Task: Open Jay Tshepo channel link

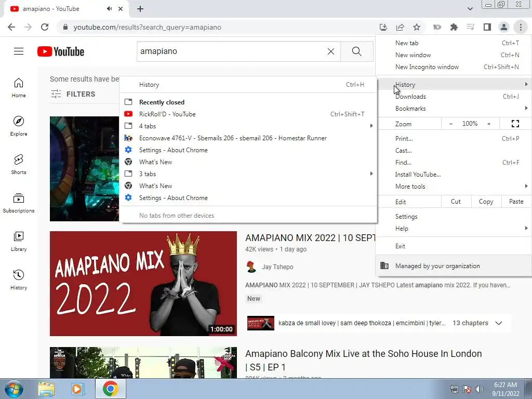Action: click(277, 267)
